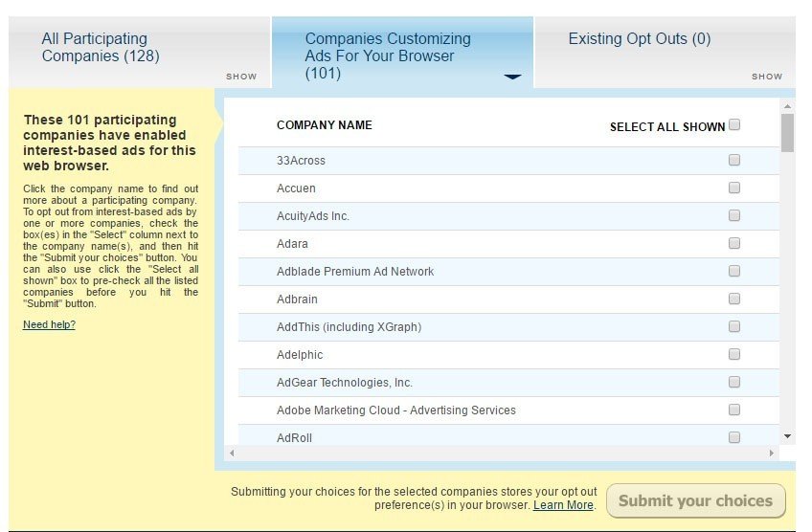Click the AdRoll company name
This screenshot has width=812, height=532.
294,438
